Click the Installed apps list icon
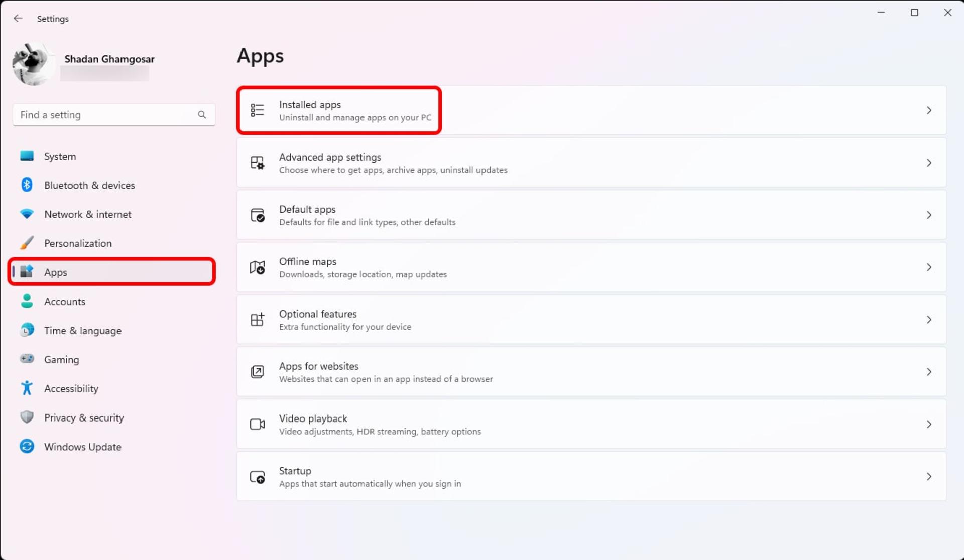964x560 pixels. click(x=257, y=110)
